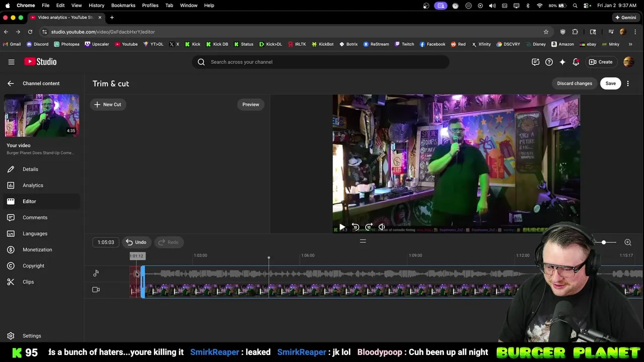
Task: Click the video thumbnail in sidebar
Action: coord(42,116)
